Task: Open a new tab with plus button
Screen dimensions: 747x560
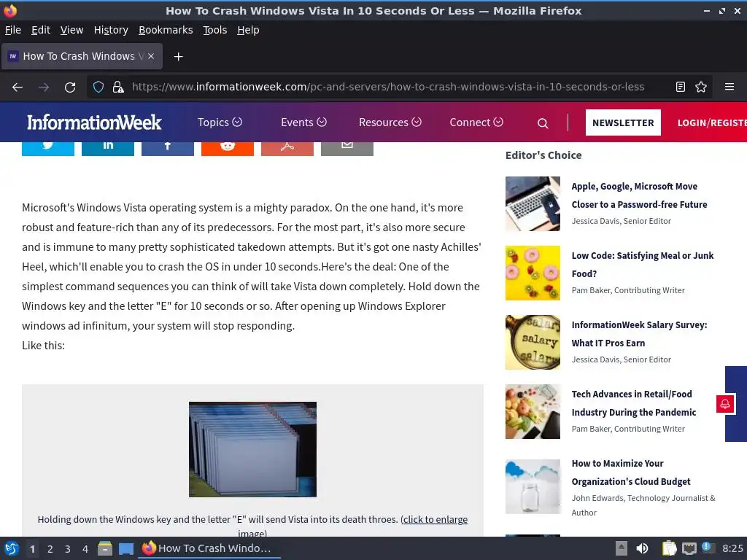Action: 178,57
